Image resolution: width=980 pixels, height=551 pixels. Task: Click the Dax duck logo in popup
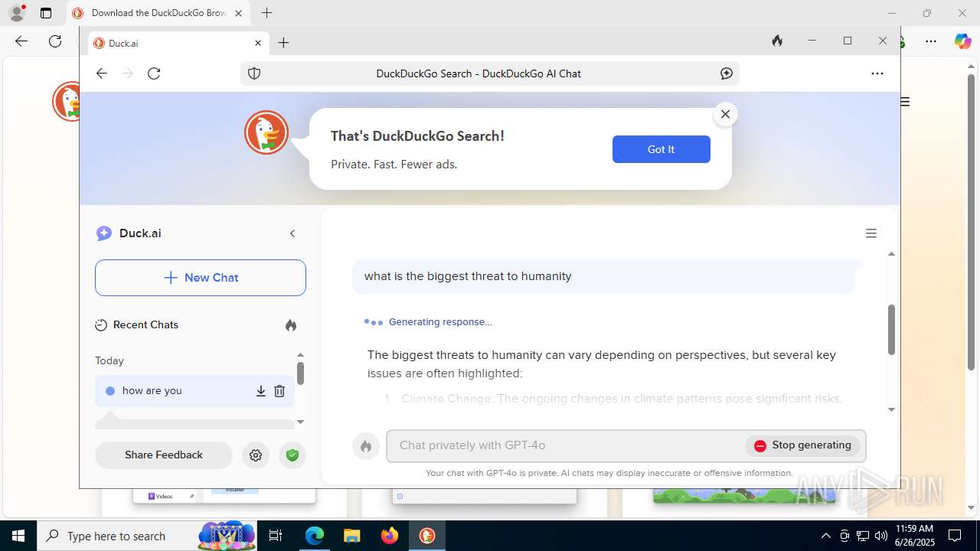pyautogui.click(x=266, y=132)
